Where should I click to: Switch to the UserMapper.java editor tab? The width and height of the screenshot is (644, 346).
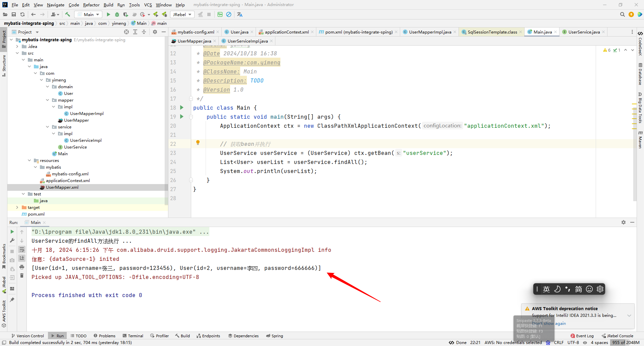pos(194,41)
